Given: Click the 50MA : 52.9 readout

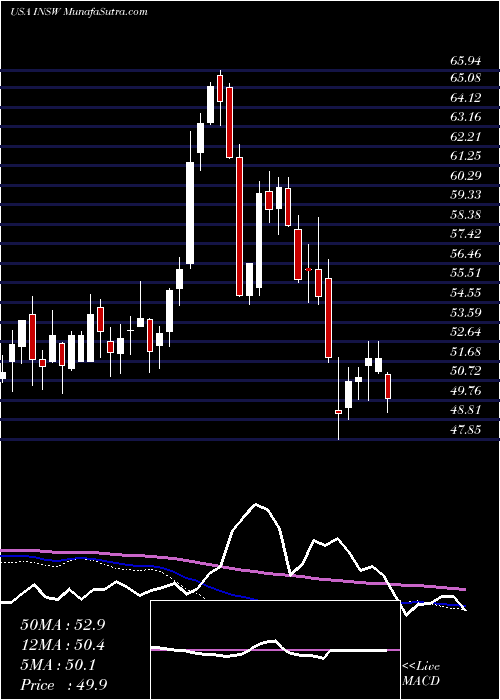Looking at the screenshot, I should [x=62, y=625].
